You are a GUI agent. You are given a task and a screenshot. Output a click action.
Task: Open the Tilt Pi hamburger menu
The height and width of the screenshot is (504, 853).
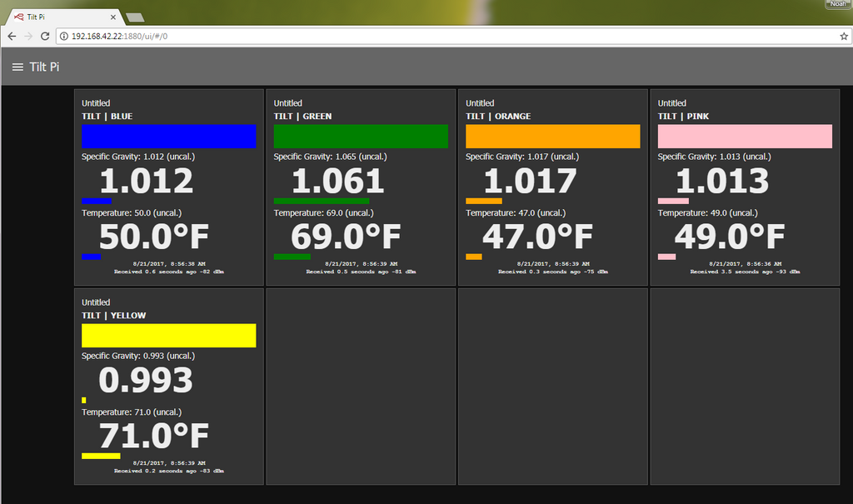pyautogui.click(x=17, y=67)
